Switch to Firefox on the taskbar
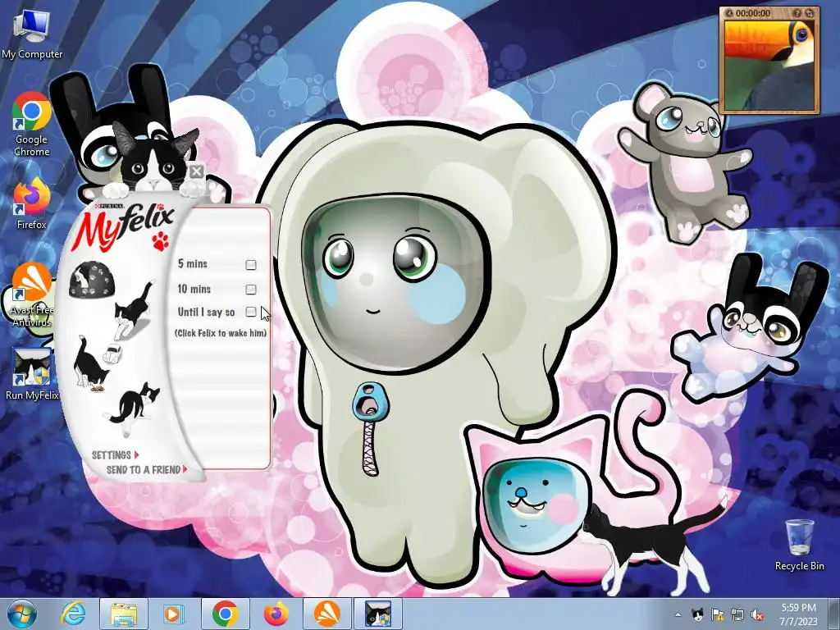This screenshot has width=840, height=630. [x=276, y=614]
